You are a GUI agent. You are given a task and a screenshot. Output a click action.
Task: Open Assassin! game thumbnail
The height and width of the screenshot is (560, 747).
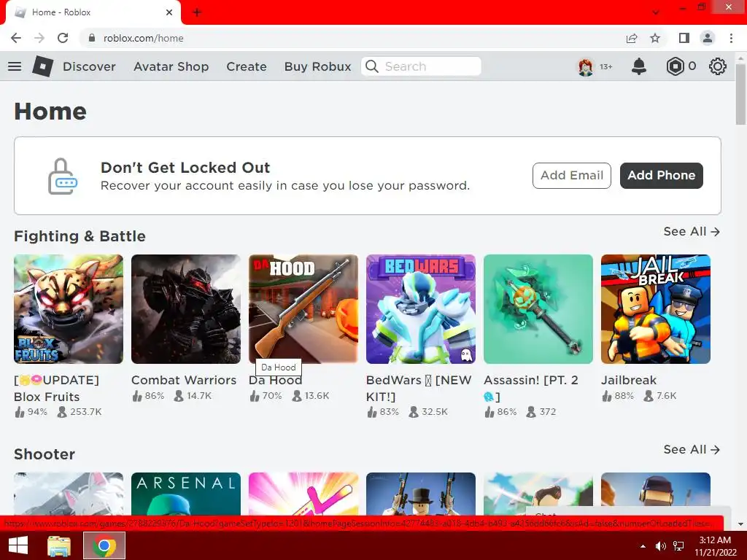click(x=538, y=309)
